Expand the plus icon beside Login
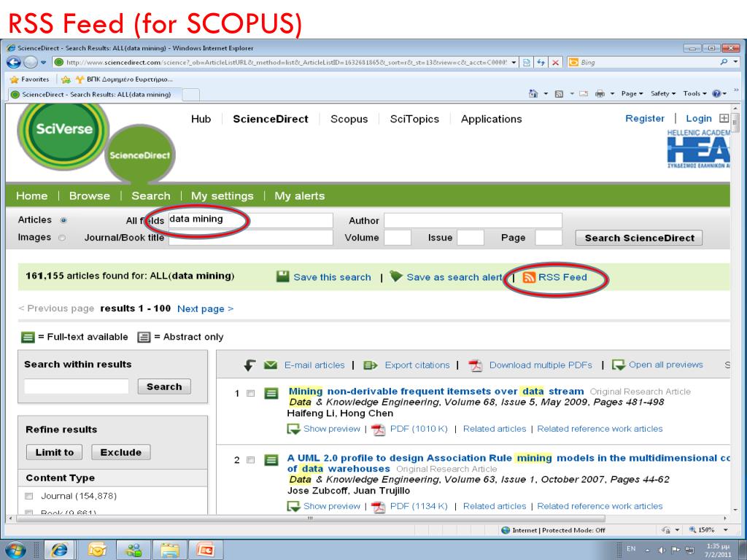 (724, 118)
